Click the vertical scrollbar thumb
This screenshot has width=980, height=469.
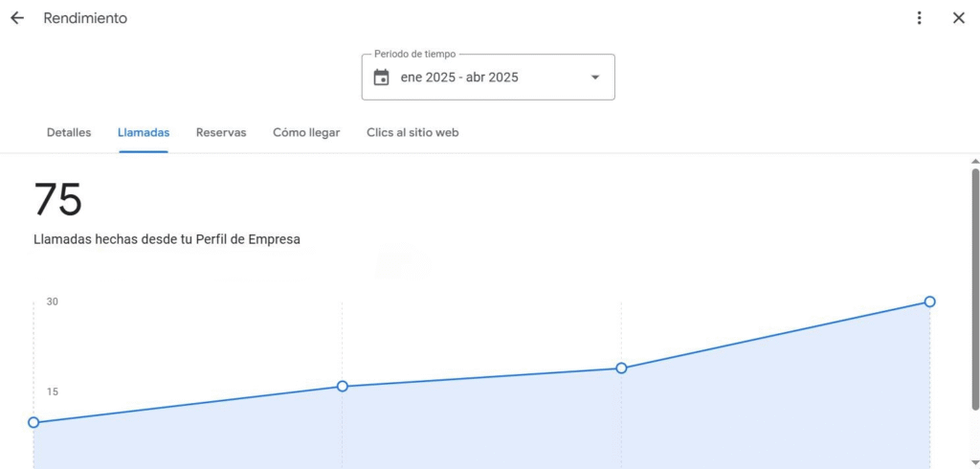974,287
